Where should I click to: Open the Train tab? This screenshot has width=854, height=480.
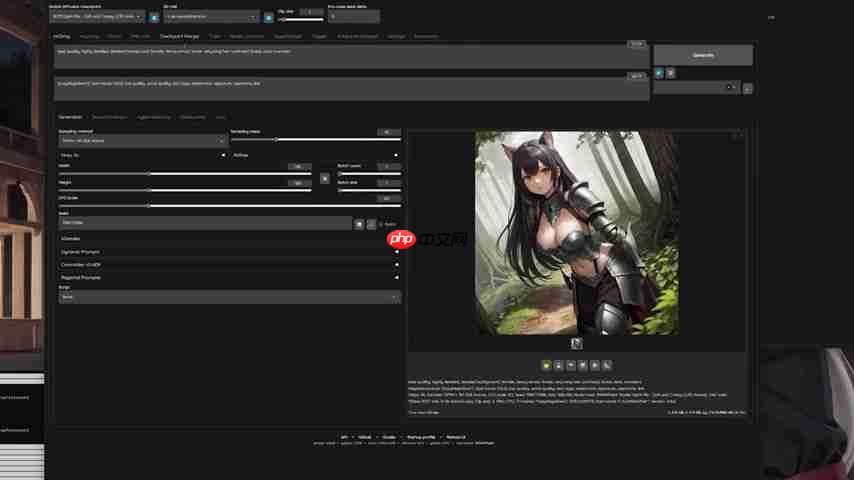(215, 37)
